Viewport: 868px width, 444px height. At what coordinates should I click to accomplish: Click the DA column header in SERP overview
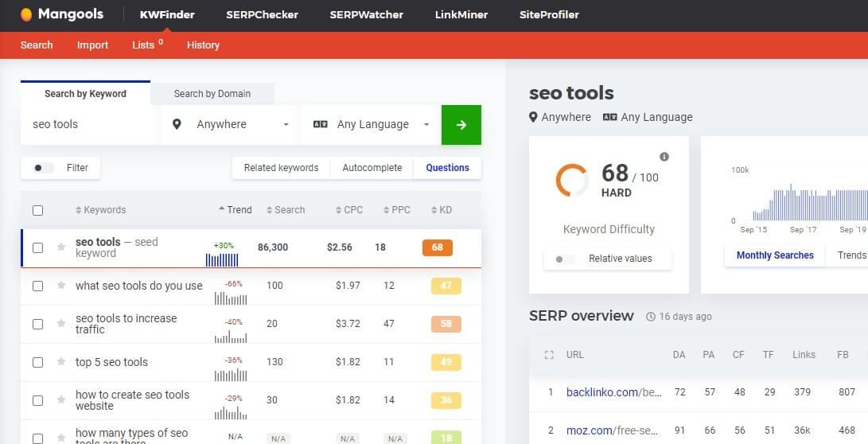(x=679, y=355)
